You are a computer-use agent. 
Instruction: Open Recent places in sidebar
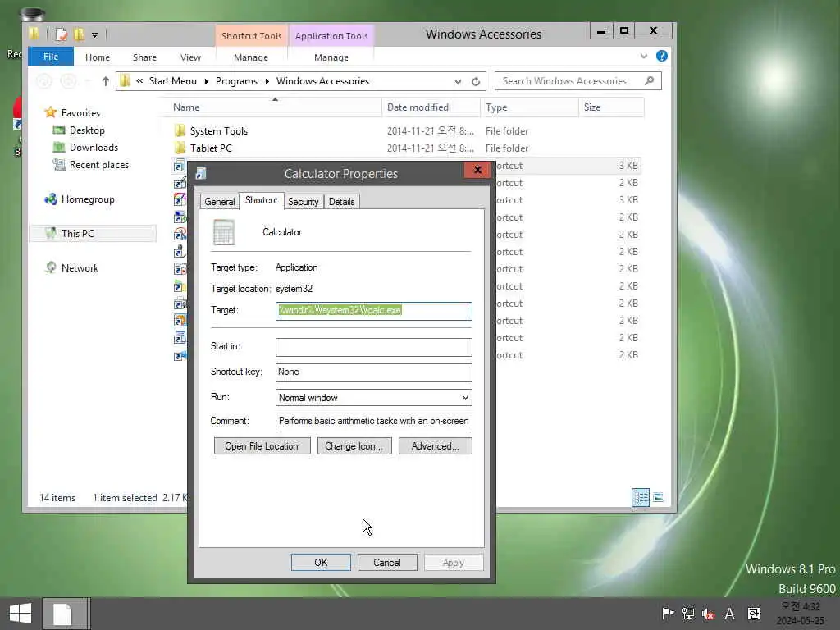coord(98,164)
